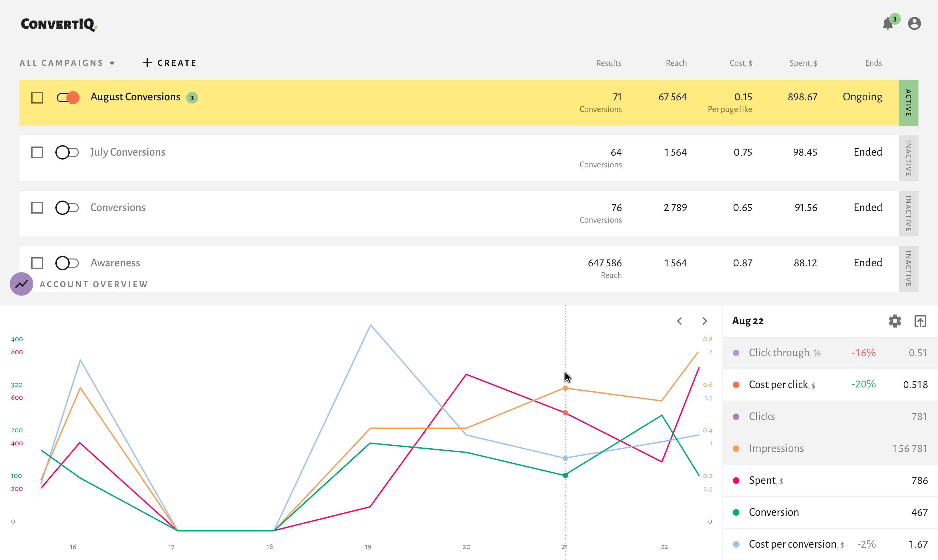
Task: Check the August Conversions row checkbox
Action: point(36,97)
